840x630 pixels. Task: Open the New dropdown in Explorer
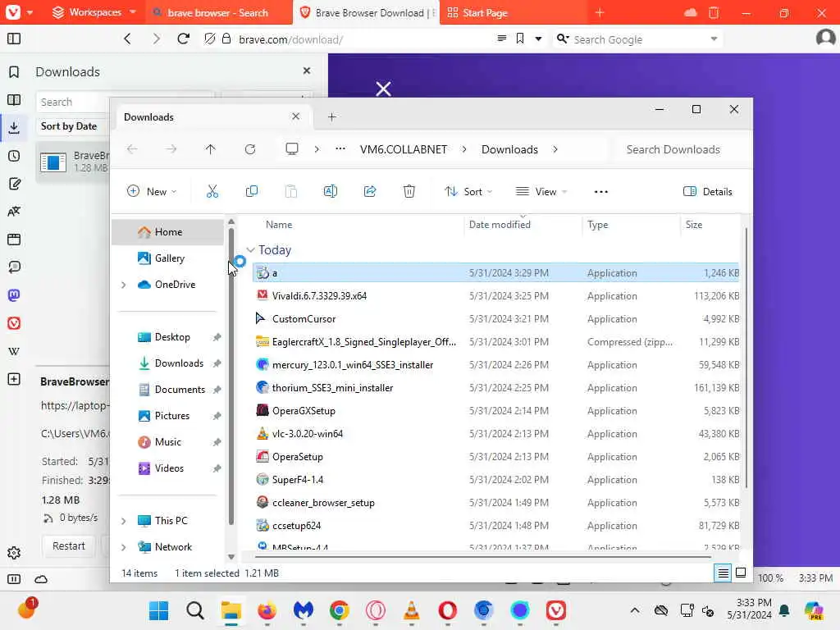(152, 192)
